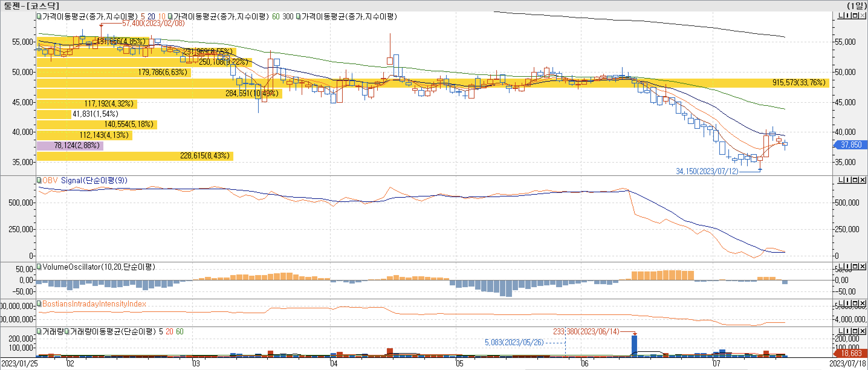
Task: Toggle the OBV legend marker box
Action: (39, 180)
